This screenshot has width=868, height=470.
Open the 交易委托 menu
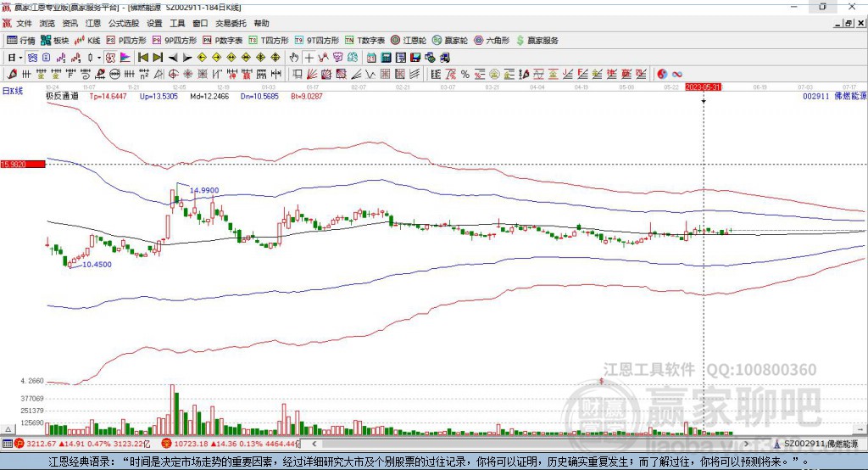click(231, 23)
